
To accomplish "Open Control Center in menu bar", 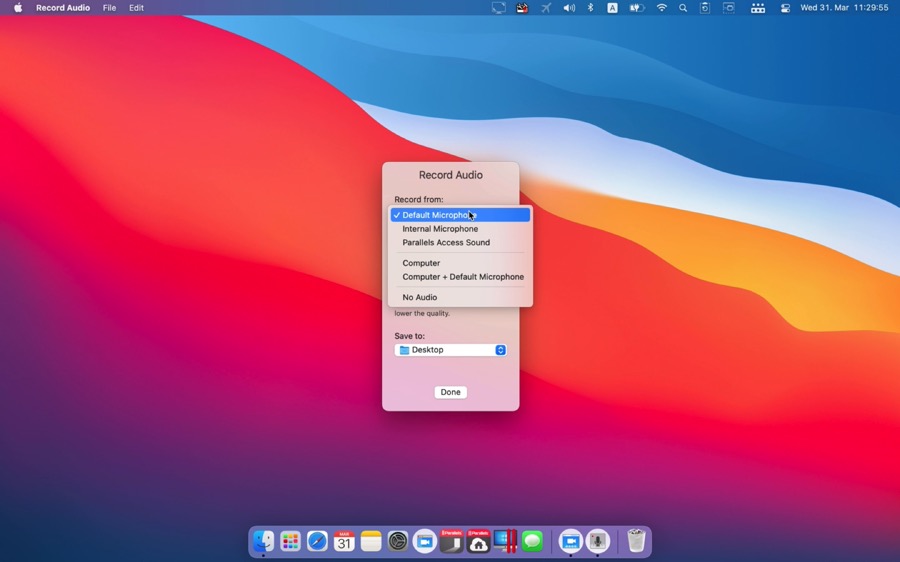I will pos(785,8).
